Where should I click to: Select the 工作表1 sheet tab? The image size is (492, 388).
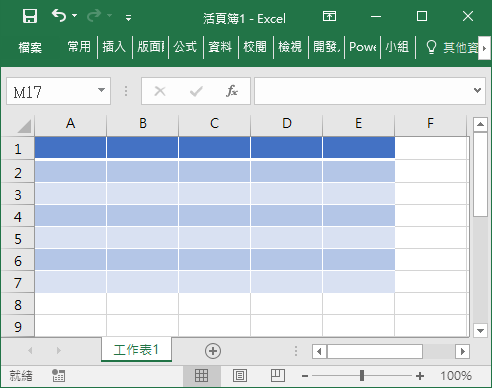coord(136,350)
